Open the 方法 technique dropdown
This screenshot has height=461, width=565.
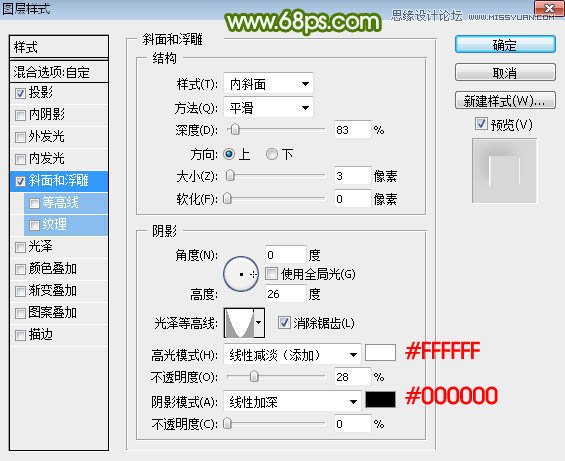click(x=268, y=107)
